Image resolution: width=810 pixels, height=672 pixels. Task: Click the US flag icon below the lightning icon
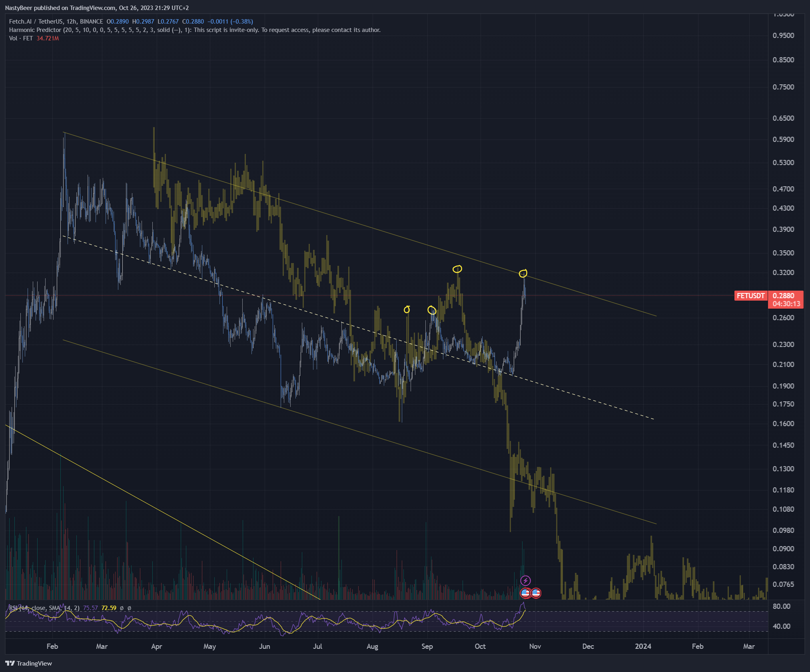coord(525,593)
